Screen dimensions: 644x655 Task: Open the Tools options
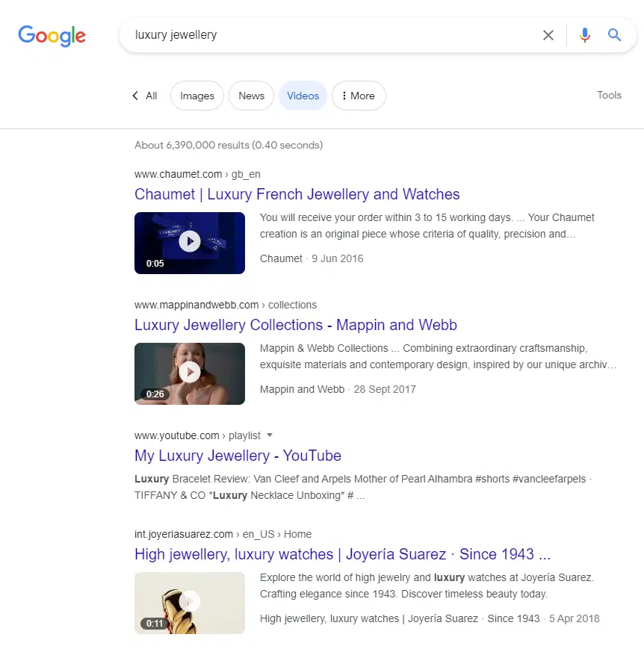coord(609,96)
